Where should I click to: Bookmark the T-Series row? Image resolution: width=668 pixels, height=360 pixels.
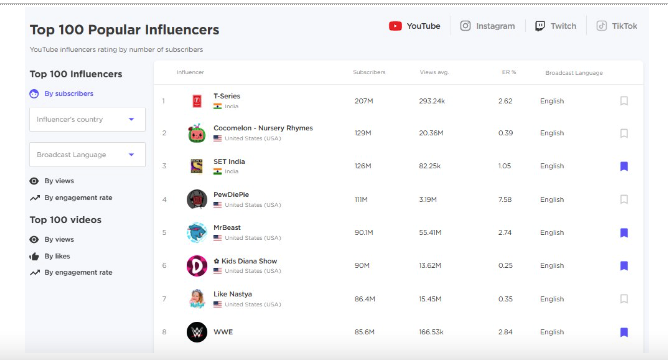pos(624,101)
